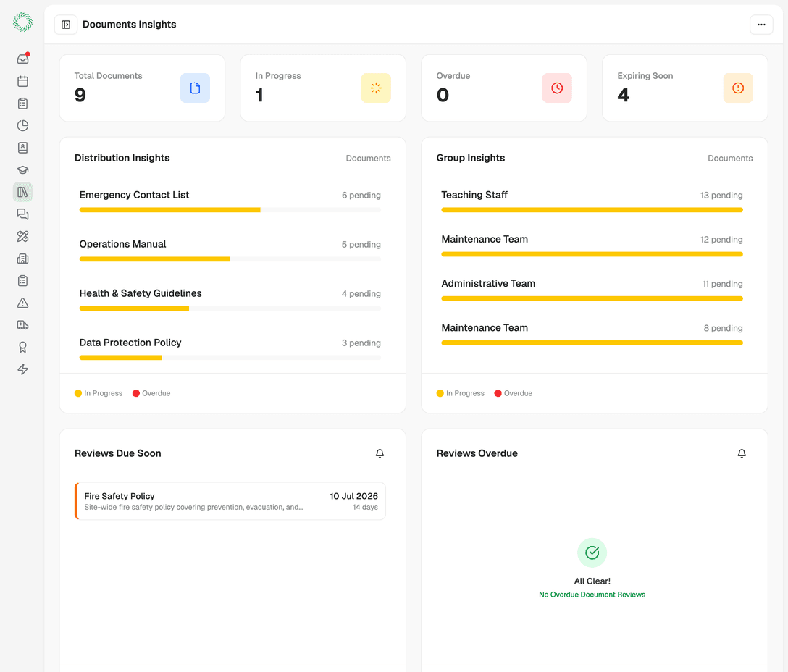Open the Total Documents card

[142, 88]
